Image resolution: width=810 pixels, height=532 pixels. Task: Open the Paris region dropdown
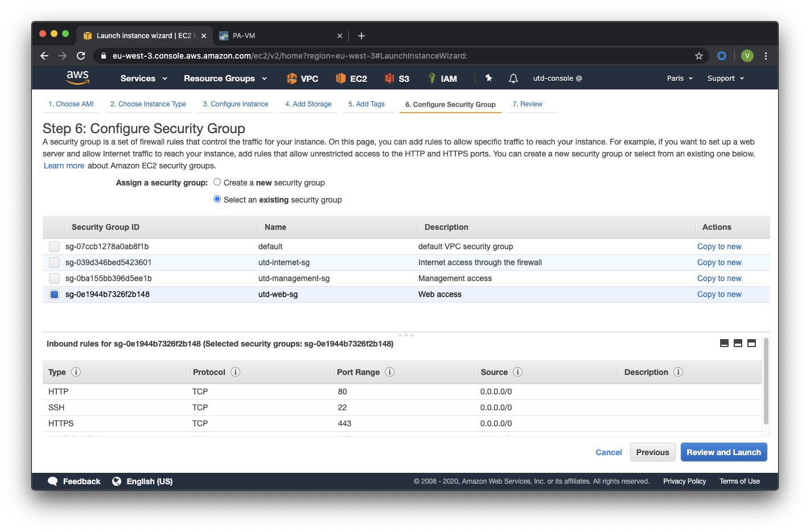click(x=680, y=79)
